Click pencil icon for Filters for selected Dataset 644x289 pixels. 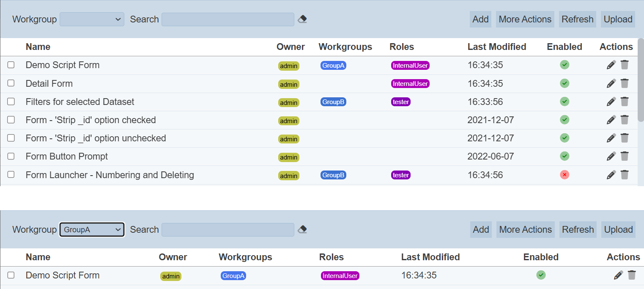pyautogui.click(x=611, y=102)
